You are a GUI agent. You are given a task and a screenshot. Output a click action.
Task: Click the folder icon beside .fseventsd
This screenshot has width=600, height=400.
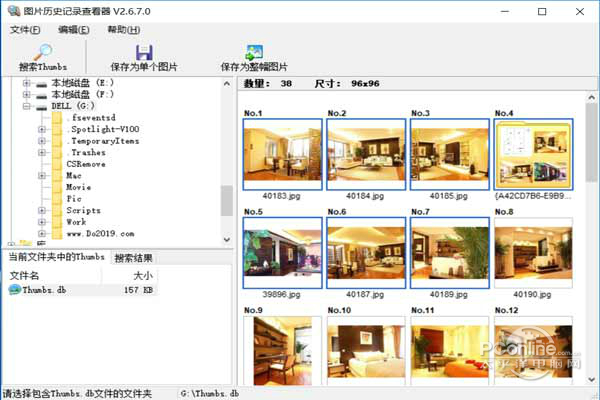click(57, 118)
